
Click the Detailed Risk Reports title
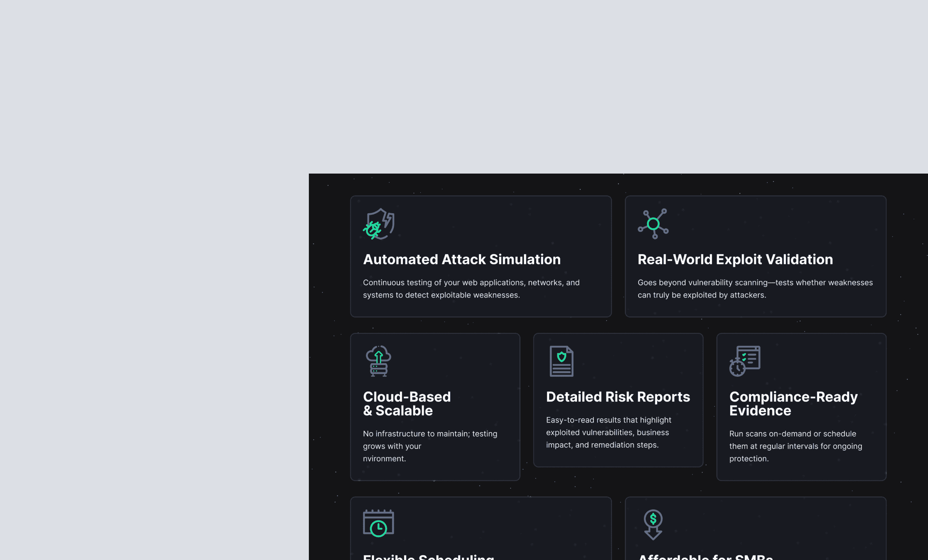(618, 397)
